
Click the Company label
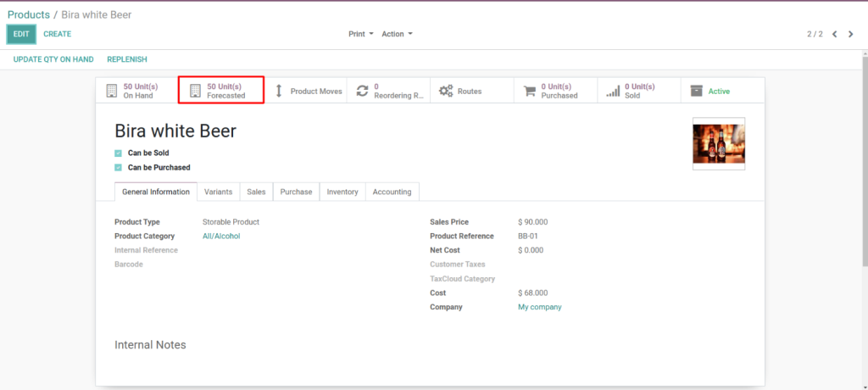tap(446, 307)
